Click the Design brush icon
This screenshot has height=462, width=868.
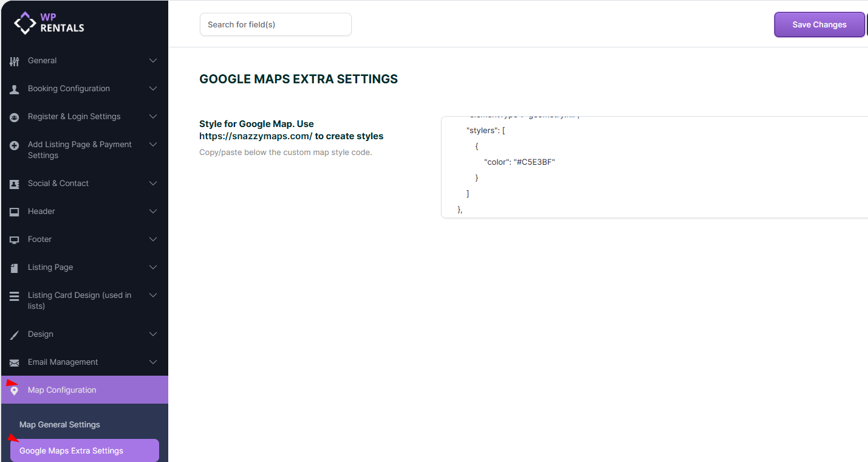(x=15, y=334)
